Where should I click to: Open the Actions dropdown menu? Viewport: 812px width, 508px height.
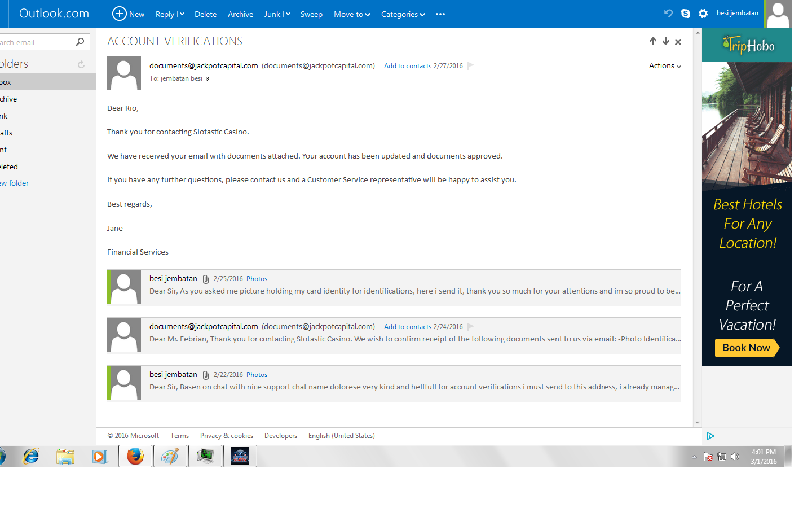pos(665,65)
